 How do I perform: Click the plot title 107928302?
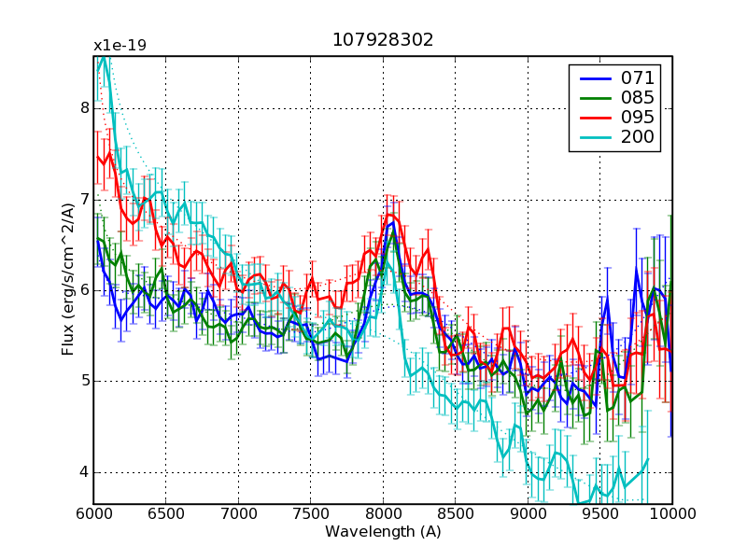coord(383,40)
